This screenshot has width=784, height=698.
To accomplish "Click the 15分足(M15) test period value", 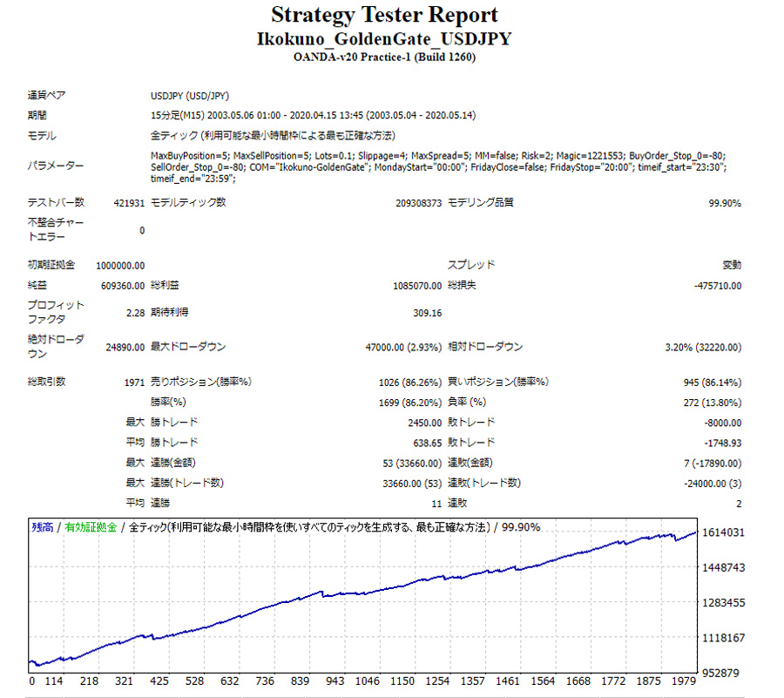I will 313,116.
